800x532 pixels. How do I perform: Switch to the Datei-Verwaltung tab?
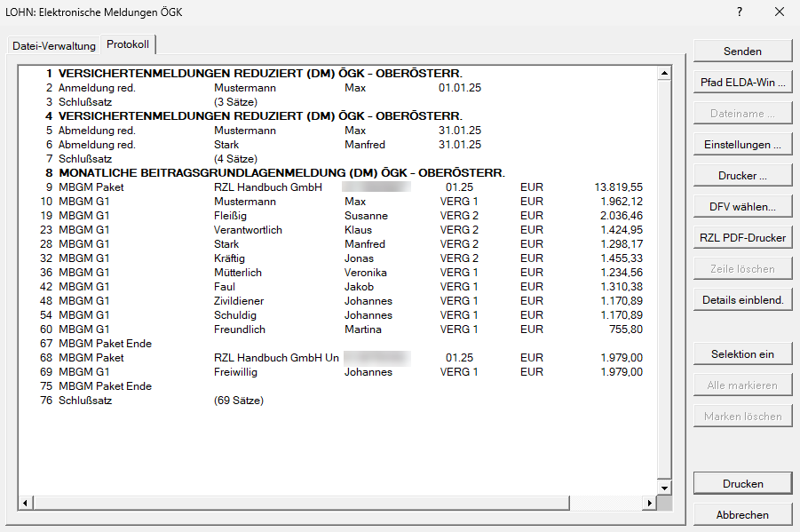(x=53, y=45)
